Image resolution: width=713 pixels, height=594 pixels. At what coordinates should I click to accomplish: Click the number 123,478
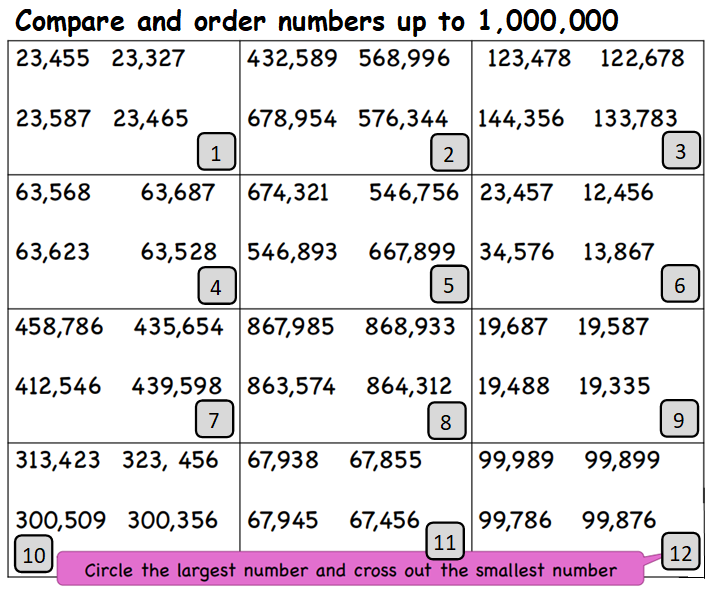click(x=529, y=59)
